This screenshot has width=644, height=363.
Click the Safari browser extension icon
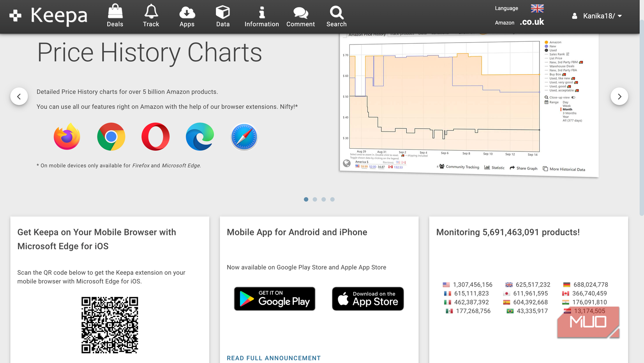tap(244, 137)
